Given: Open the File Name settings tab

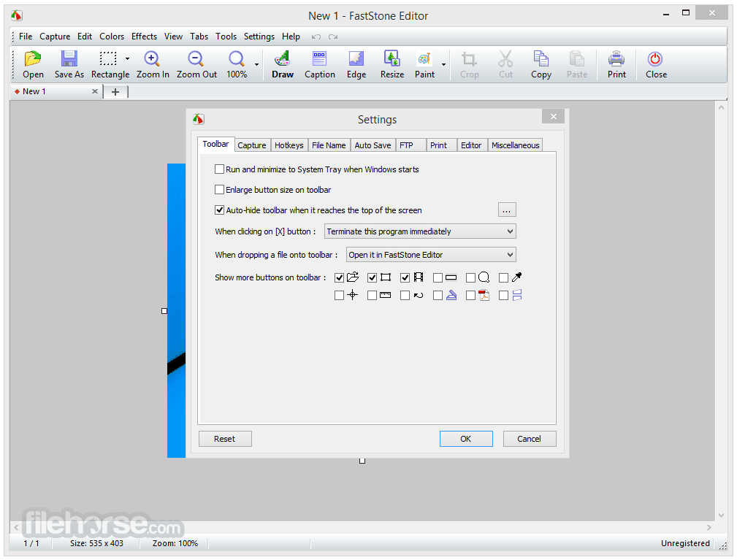Looking at the screenshot, I should point(329,145).
